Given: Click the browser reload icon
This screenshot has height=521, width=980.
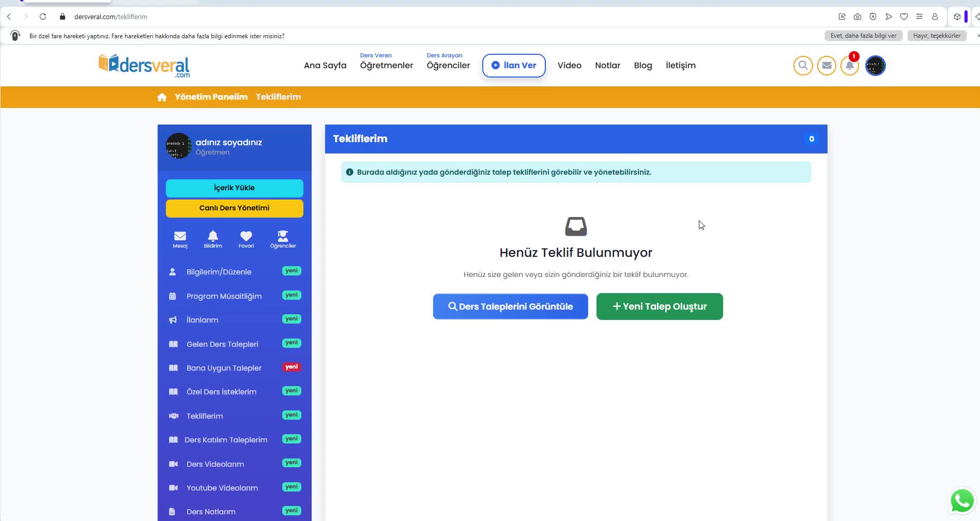Looking at the screenshot, I should tap(43, 16).
